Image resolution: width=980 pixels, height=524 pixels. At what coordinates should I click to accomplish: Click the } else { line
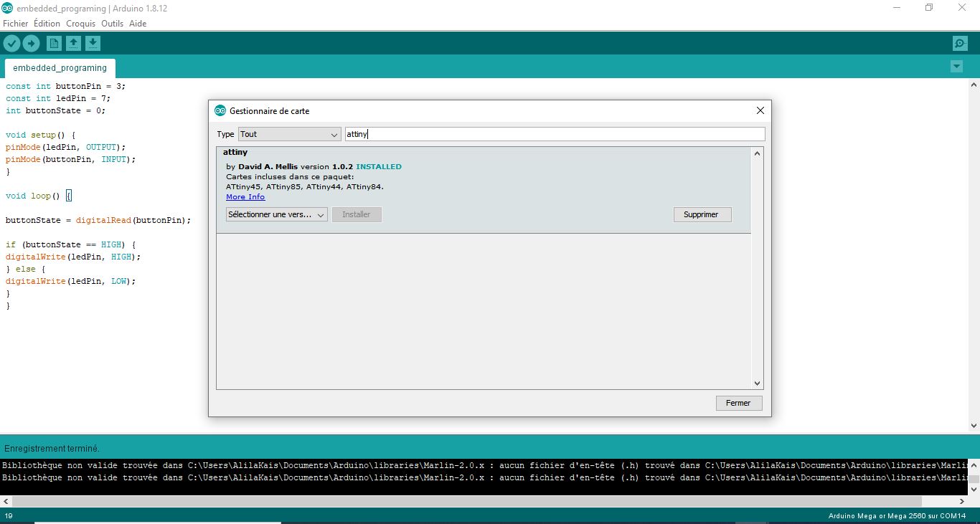click(25, 269)
